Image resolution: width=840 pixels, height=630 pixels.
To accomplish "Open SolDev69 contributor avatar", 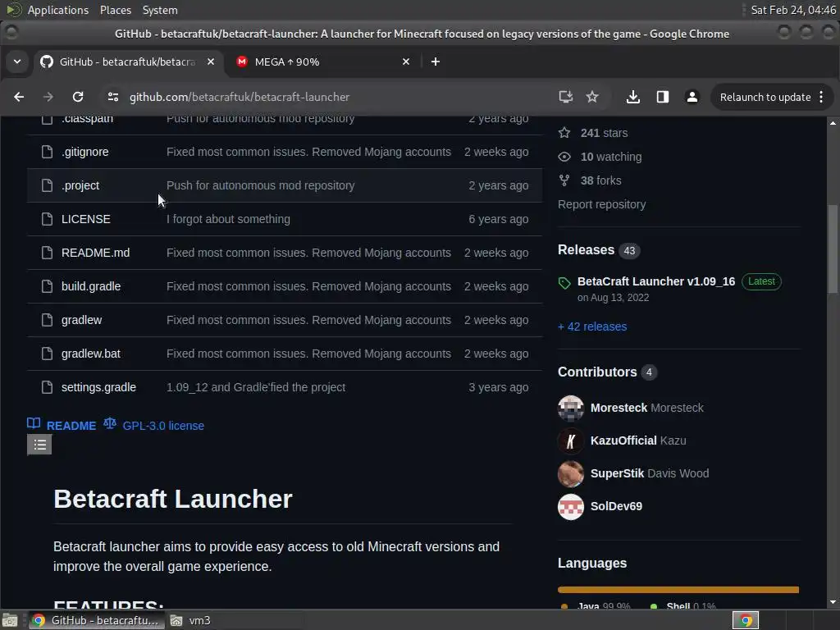I will coord(571,507).
